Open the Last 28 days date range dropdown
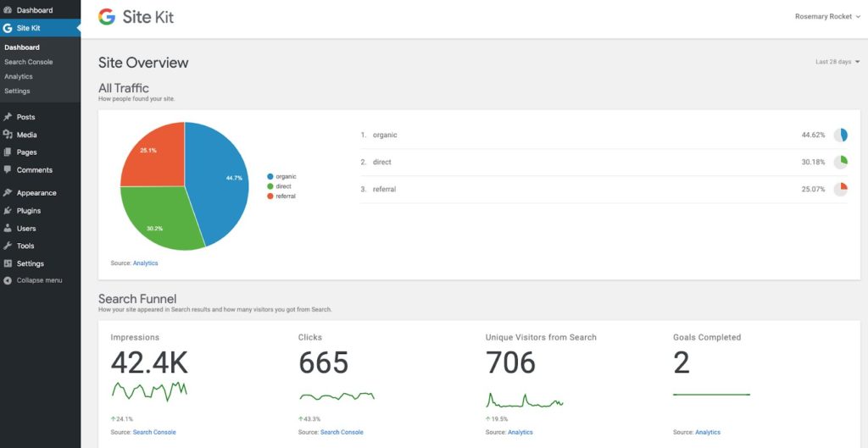The width and height of the screenshot is (868, 448). pyautogui.click(x=837, y=62)
